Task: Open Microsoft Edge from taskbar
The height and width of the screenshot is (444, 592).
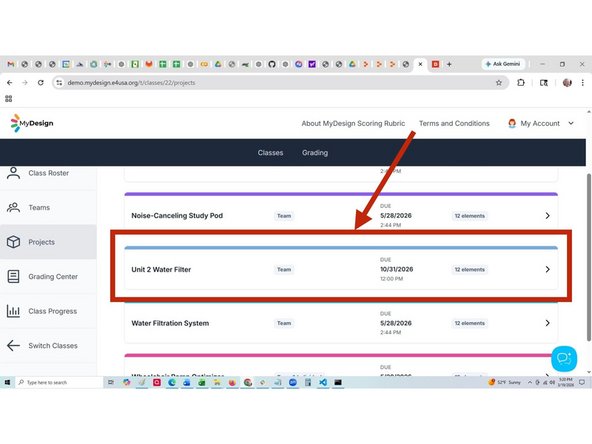Action: (x=172, y=382)
